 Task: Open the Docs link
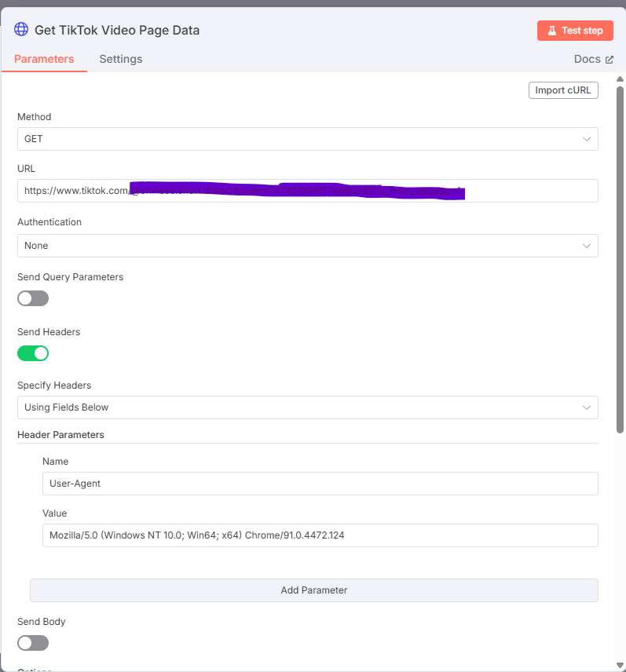594,59
